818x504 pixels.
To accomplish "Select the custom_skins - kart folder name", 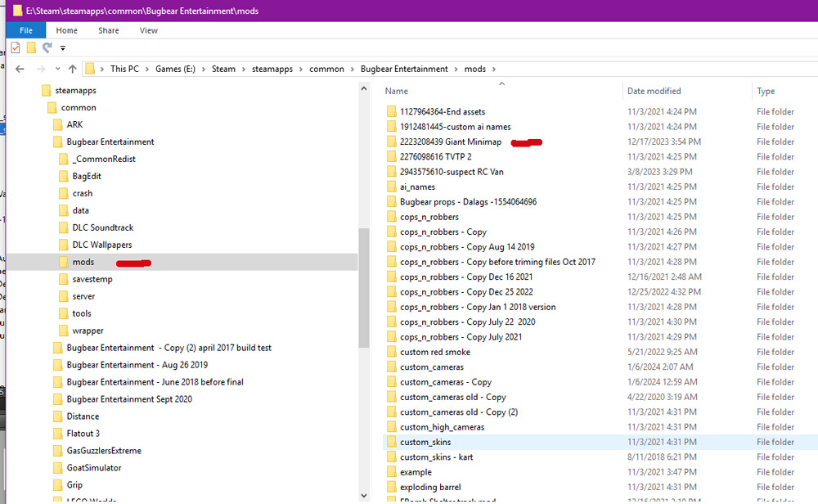I will pyautogui.click(x=436, y=457).
